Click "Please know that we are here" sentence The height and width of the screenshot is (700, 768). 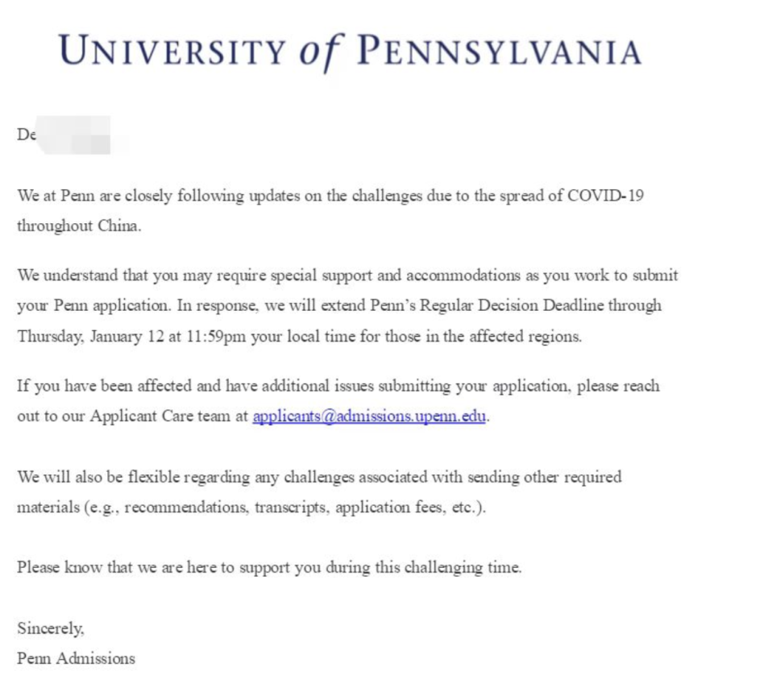(118, 567)
